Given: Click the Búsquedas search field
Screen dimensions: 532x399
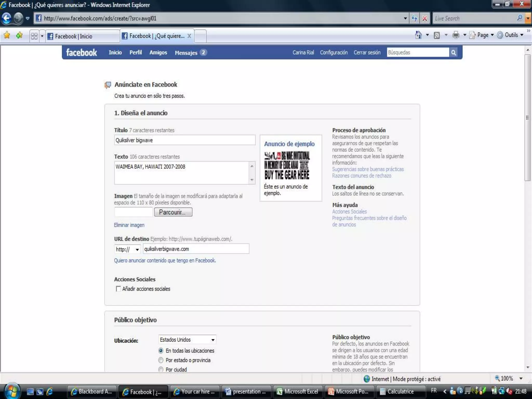Looking at the screenshot, I should pos(418,52).
